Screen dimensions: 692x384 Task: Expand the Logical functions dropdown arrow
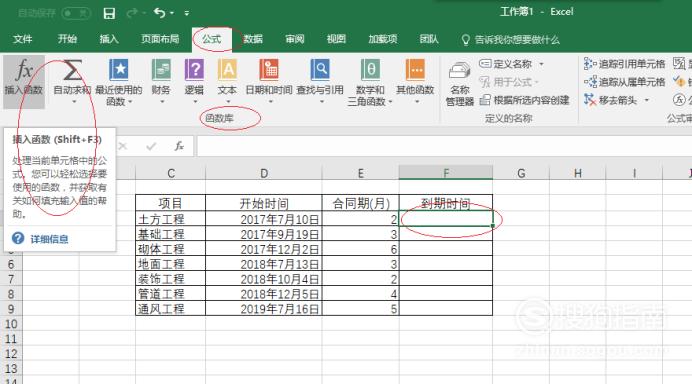[195, 102]
